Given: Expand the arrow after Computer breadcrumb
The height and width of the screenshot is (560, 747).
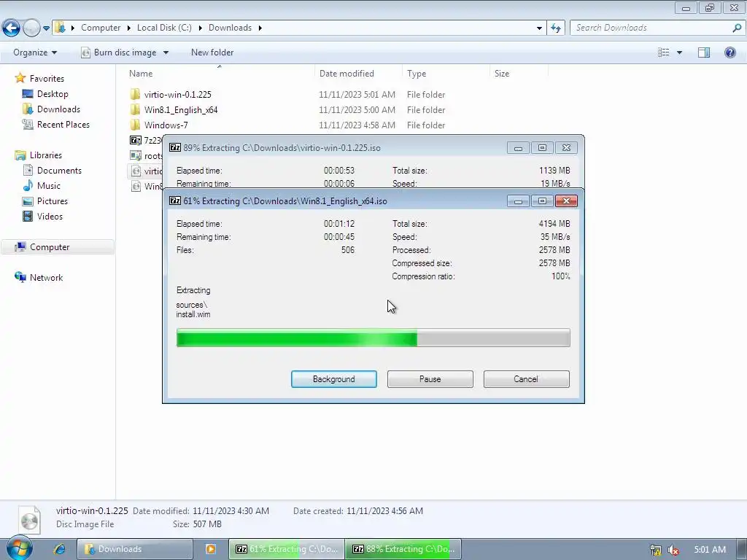Looking at the screenshot, I should coord(128,28).
